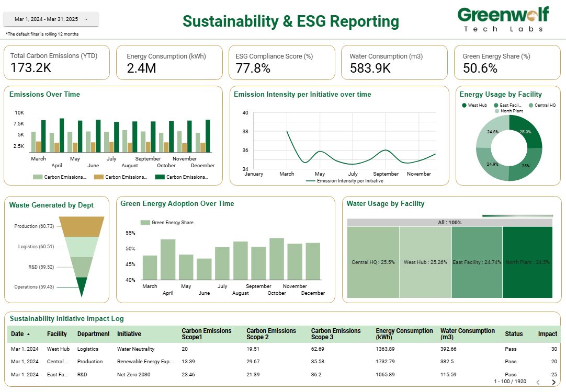Image resolution: width=566 pixels, height=392 pixels.
Task: Click the R&D funnel segment
Action: point(82,267)
